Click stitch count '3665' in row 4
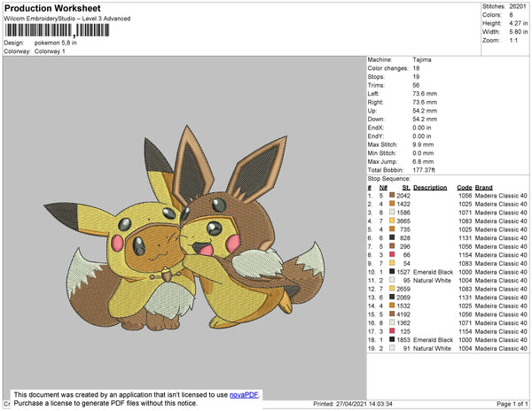 [x=403, y=221]
